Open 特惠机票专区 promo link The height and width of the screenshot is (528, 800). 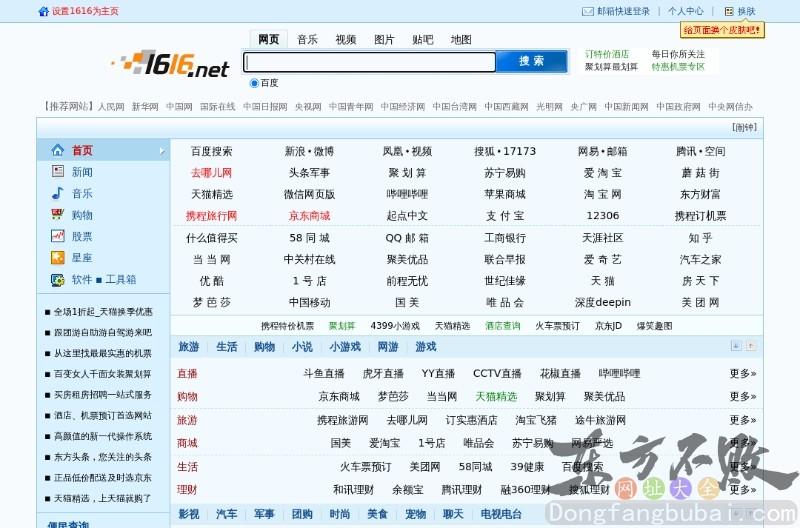pyautogui.click(x=678, y=67)
